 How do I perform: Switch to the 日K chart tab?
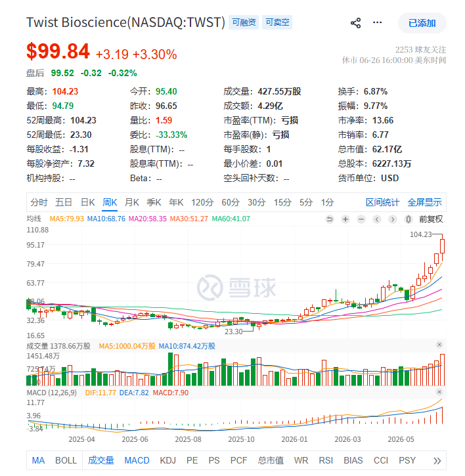pos(88,202)
